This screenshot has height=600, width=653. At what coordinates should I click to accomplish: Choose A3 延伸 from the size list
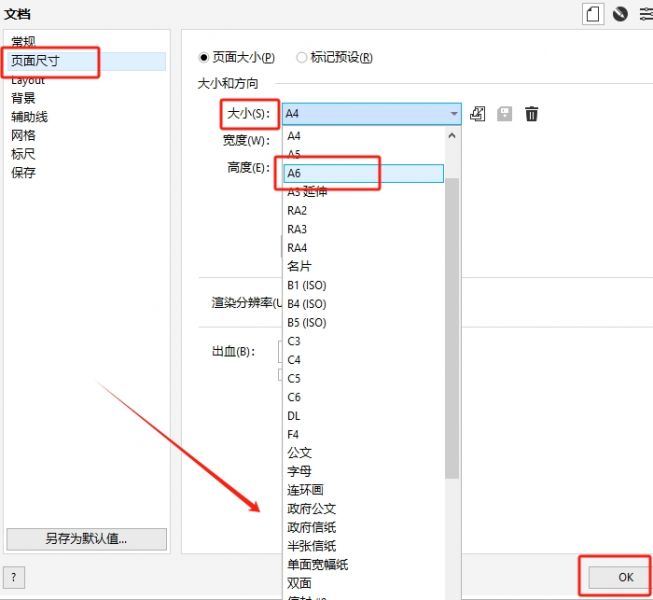coord(363,192)
